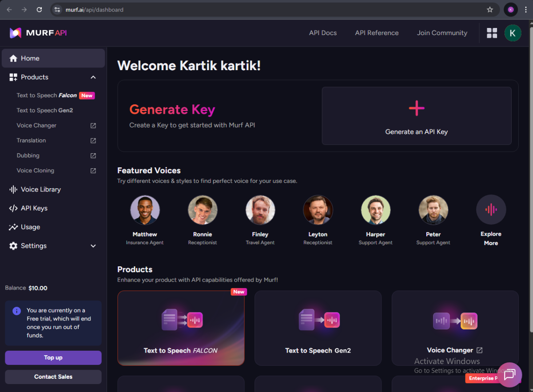Click the green K profile avatar
This screenshot has width=533, height=392.
pos(513,33)
